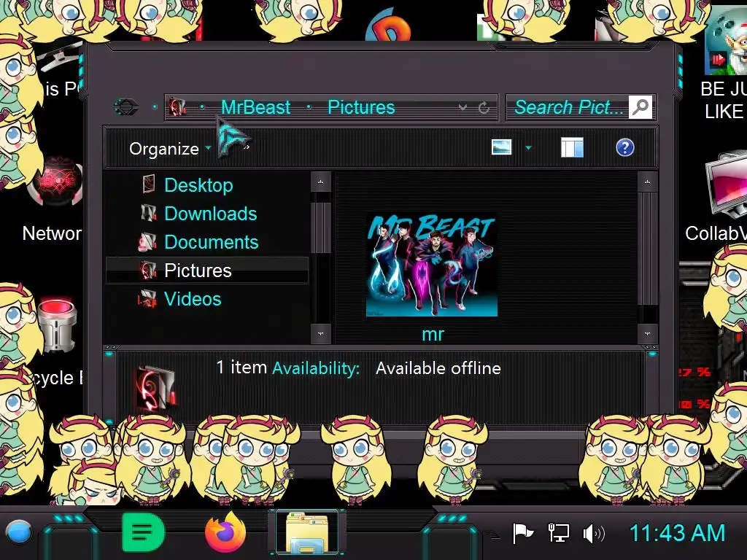Select Pictures in the navigation pane
747x560 pixels.
(x=206, y=271)
